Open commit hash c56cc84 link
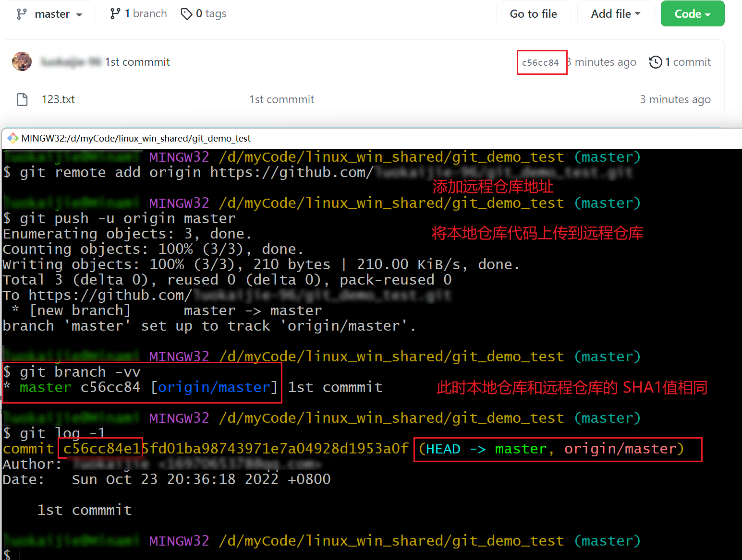742x560 pixels. coord(540,62)
